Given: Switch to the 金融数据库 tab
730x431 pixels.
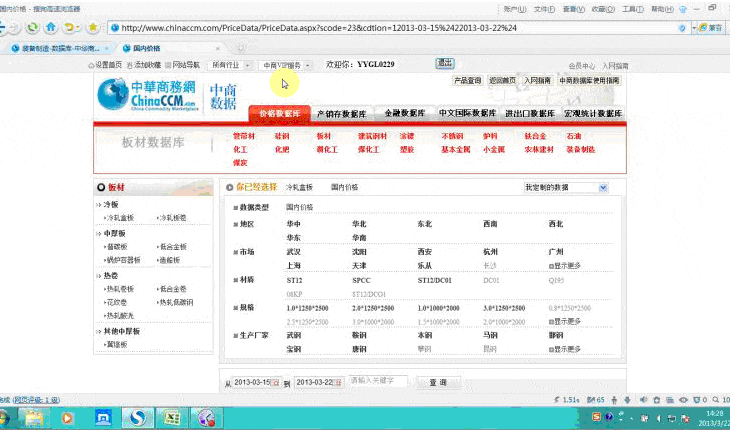Looking at the screenshot, I should tap(404, 115).
